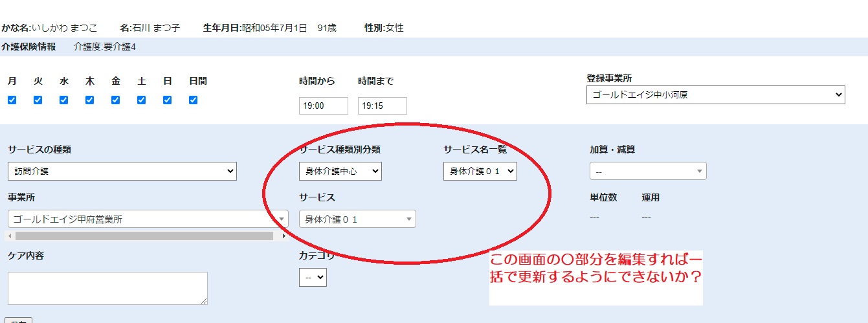Open the サービスの種類 dropdown
Image resolution: width=868 pixels, height=323 pixels.
122,172
